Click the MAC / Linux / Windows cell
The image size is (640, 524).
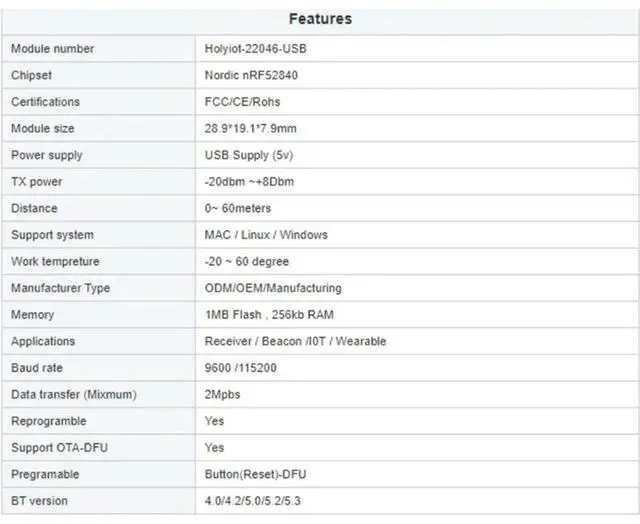click(265, 235)
